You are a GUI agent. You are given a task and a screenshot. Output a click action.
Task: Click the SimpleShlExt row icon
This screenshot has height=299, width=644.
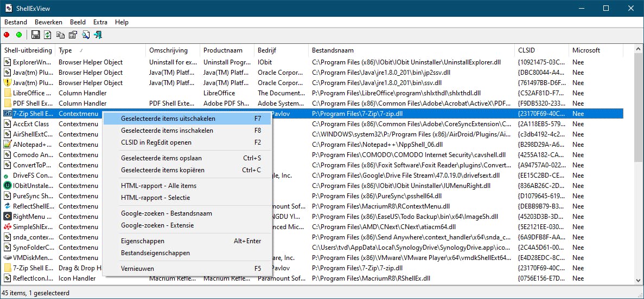(x=7, y=226)
